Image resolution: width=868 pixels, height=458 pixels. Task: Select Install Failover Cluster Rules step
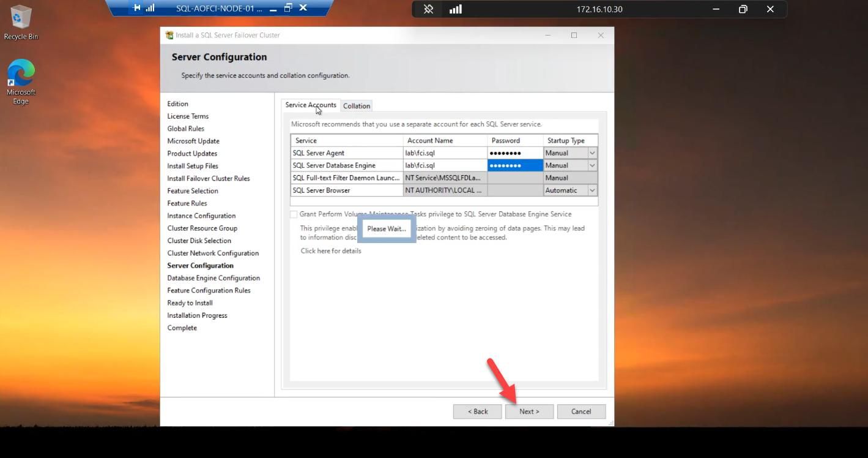[209, 178]
